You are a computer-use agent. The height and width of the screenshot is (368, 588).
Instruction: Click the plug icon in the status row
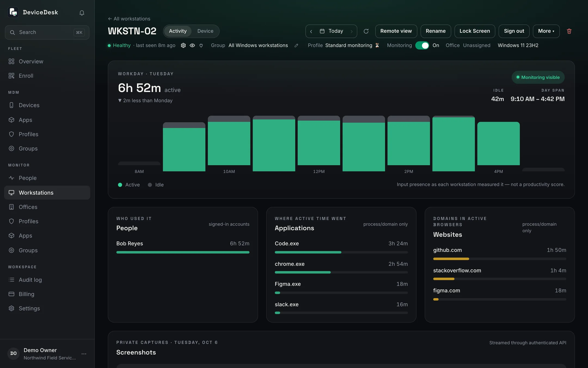[201, 46]
